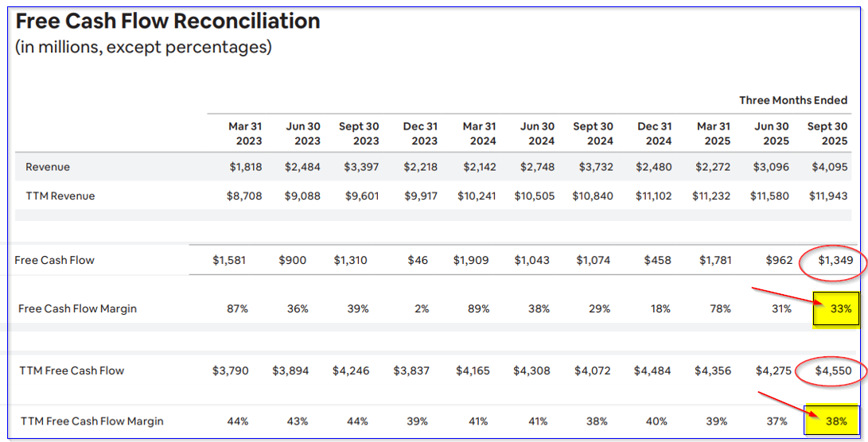This screenshot has height=442, width=868.
Task: Click the "in millions, except percentages" subtitle
Action: pos(143,47)
